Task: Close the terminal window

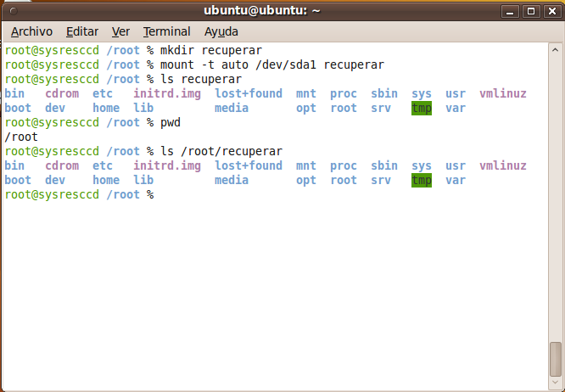Action: [x=552, y=12]
